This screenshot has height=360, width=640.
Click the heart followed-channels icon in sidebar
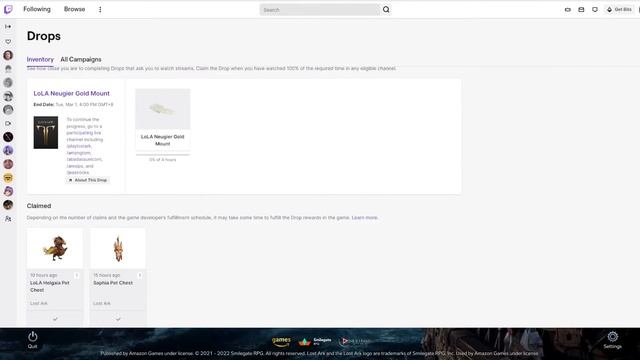click(x=8, y=42)
